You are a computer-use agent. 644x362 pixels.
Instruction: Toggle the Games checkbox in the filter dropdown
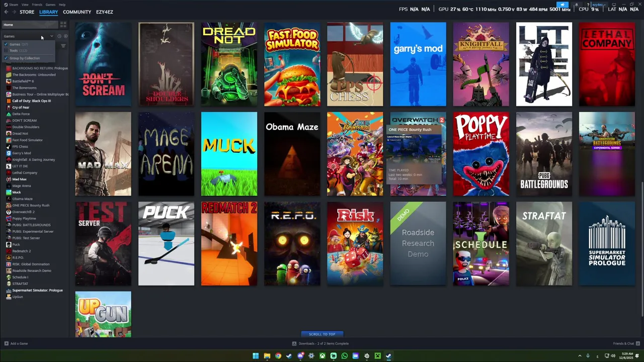(x=6, y=44)
